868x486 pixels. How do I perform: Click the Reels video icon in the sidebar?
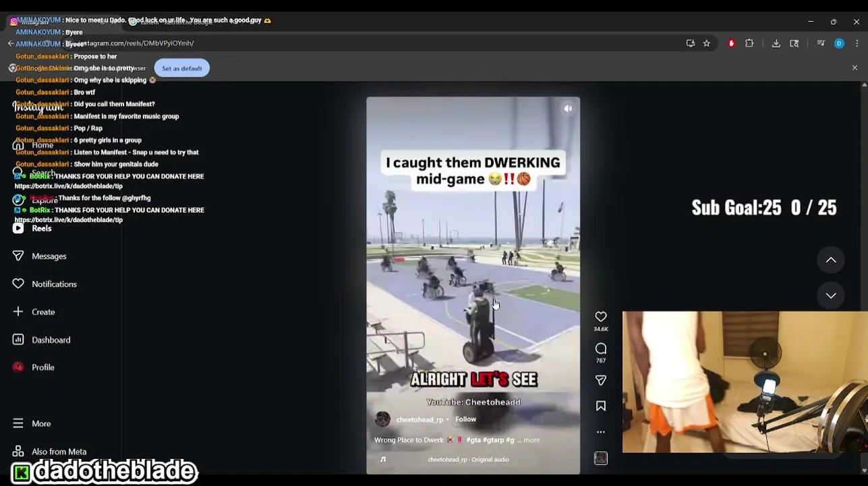18,229
